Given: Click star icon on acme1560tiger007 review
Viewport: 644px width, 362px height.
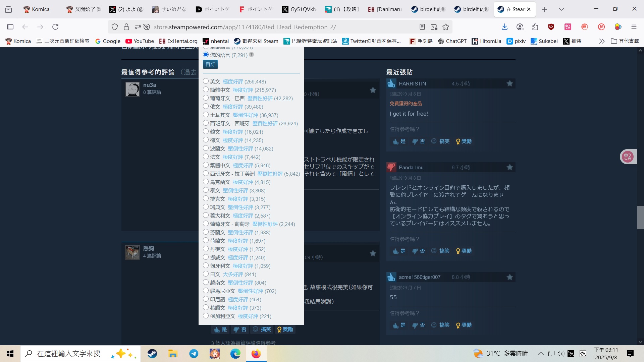Looking at the screenshot, I should coord(509,277).
